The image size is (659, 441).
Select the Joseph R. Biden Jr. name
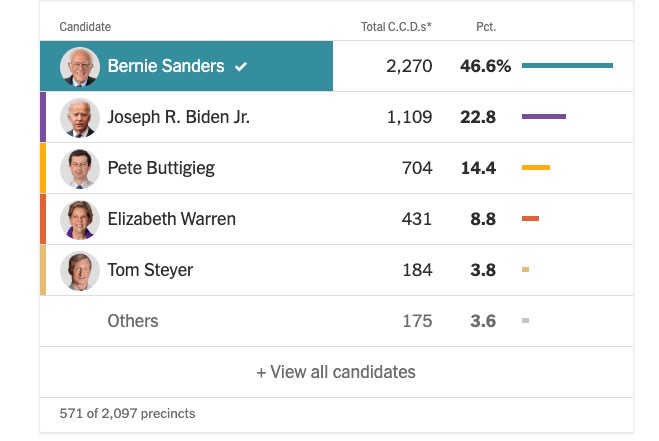(179, 117)
